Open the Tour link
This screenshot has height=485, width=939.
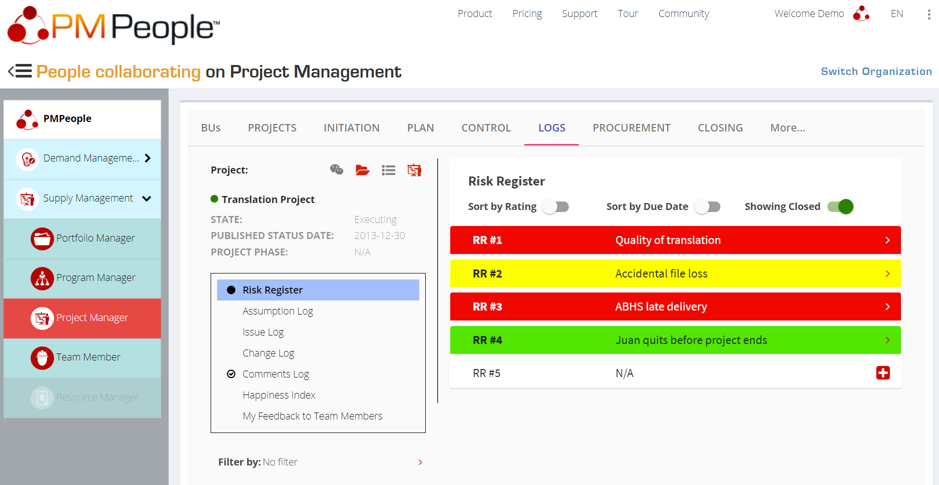[628, 14]
